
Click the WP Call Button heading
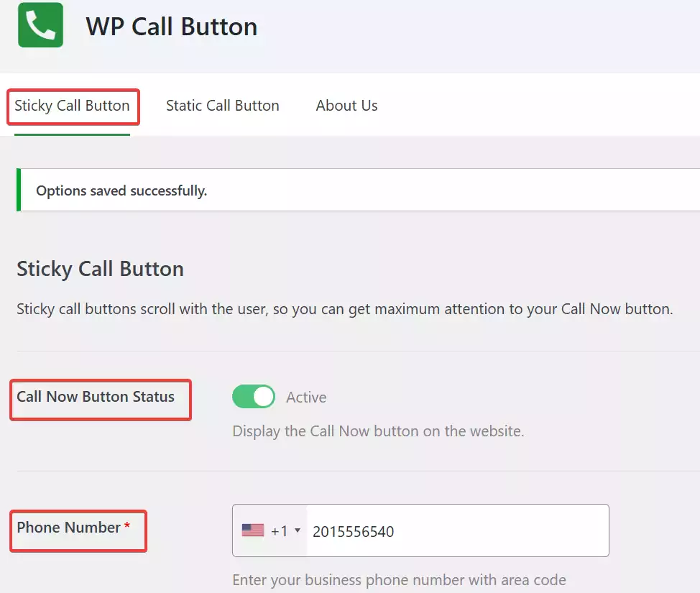pos(172,27)
